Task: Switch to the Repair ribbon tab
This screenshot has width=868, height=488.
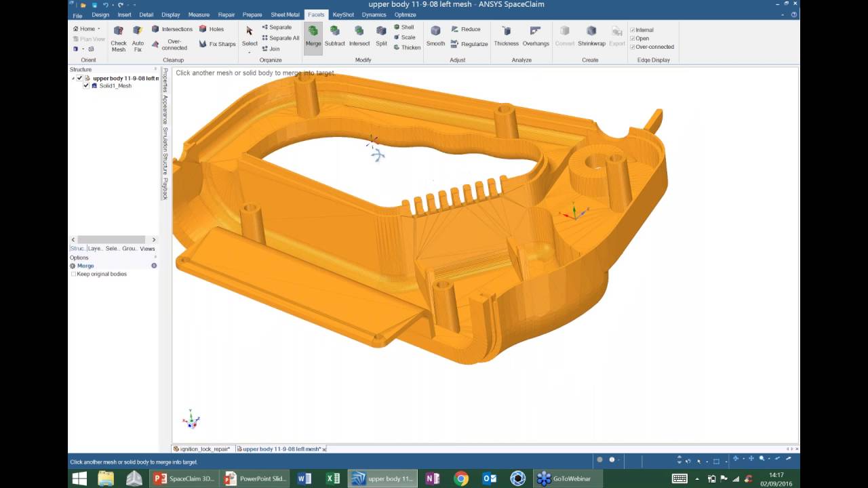Action: [x=226, y=15]
